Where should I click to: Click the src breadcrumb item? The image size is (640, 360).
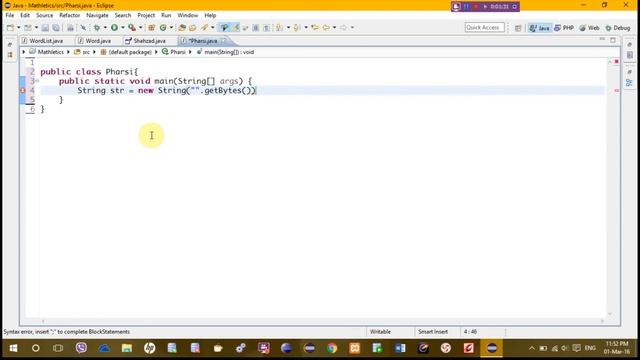(x=82, y=52)
